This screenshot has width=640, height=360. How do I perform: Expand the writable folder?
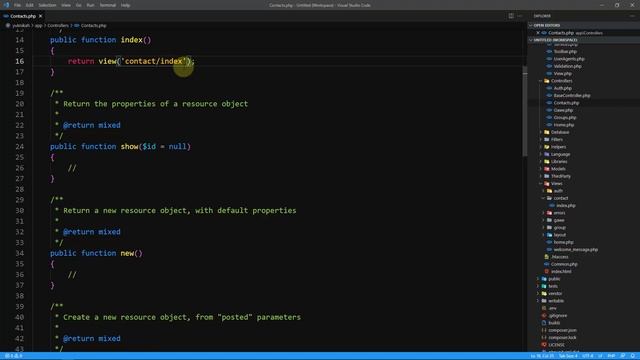(x=556, y=301)
